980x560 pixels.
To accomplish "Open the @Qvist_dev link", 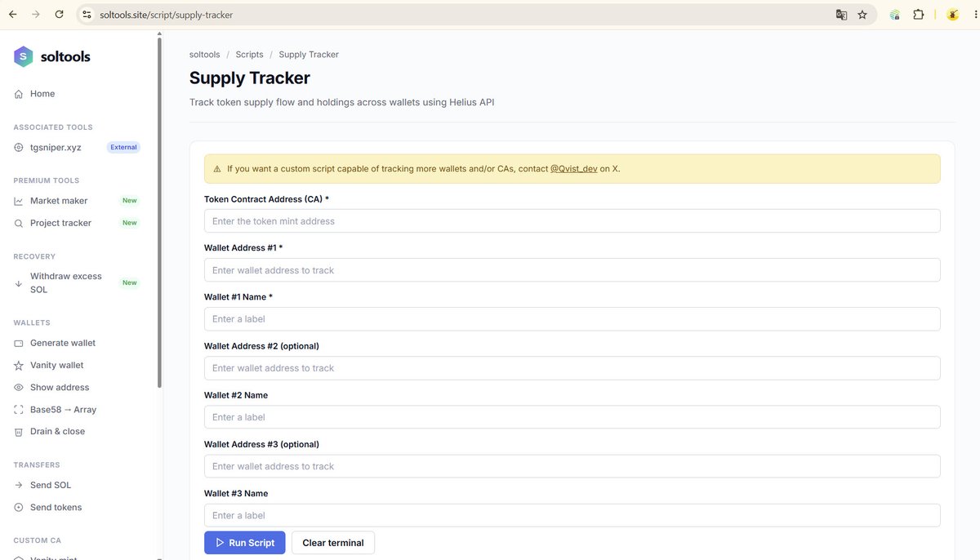I will pyautogui.click(x=574, y=169).
